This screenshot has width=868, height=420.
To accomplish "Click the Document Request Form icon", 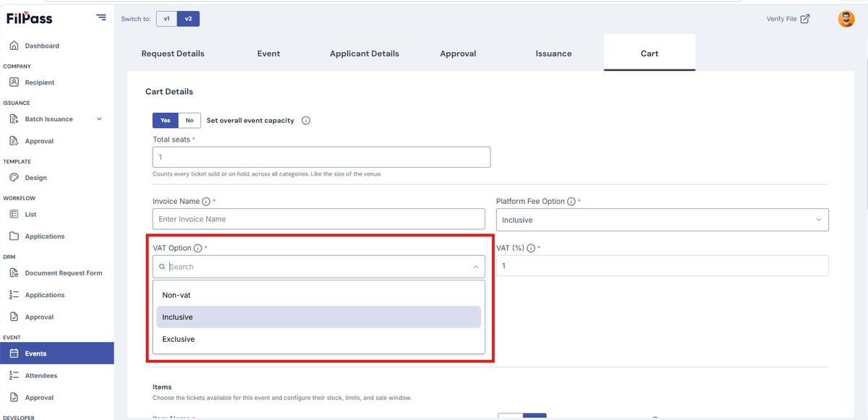I will 14,273.
